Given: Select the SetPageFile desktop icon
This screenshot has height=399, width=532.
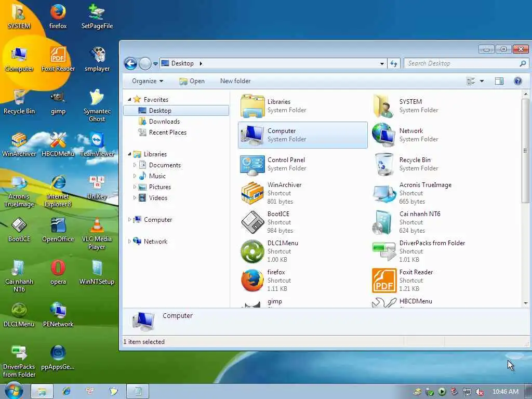Looking at the screenshot, I should coord(97,16).
